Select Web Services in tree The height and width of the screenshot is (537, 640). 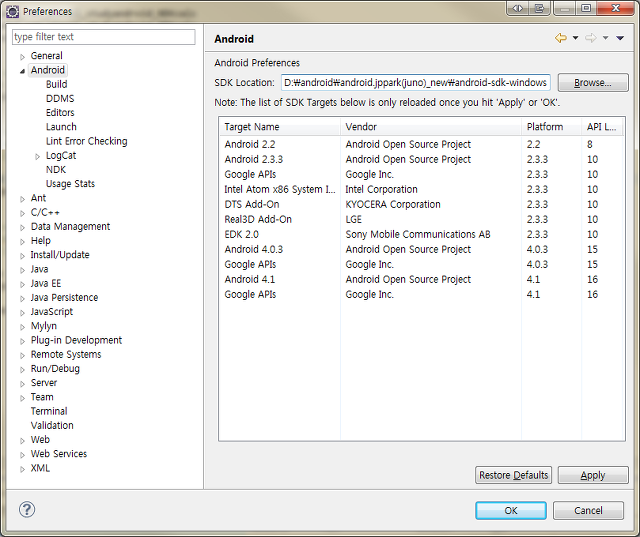click(x=59, y=454)
